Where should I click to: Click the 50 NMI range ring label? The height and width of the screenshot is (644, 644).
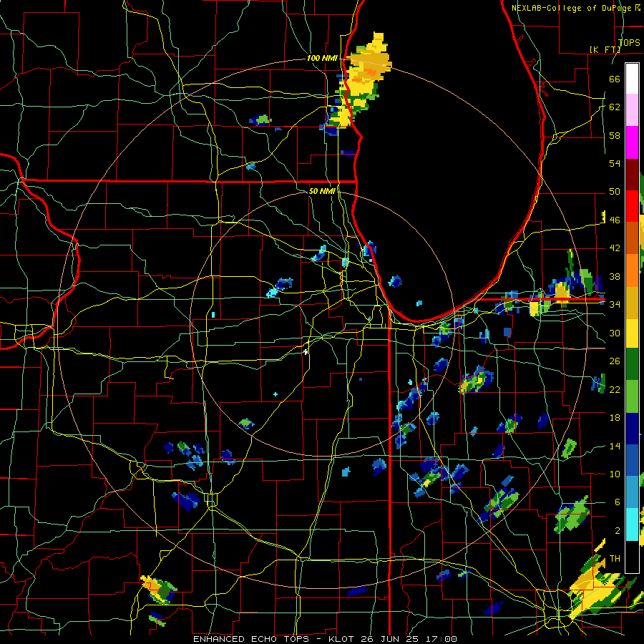coord(321,191)
